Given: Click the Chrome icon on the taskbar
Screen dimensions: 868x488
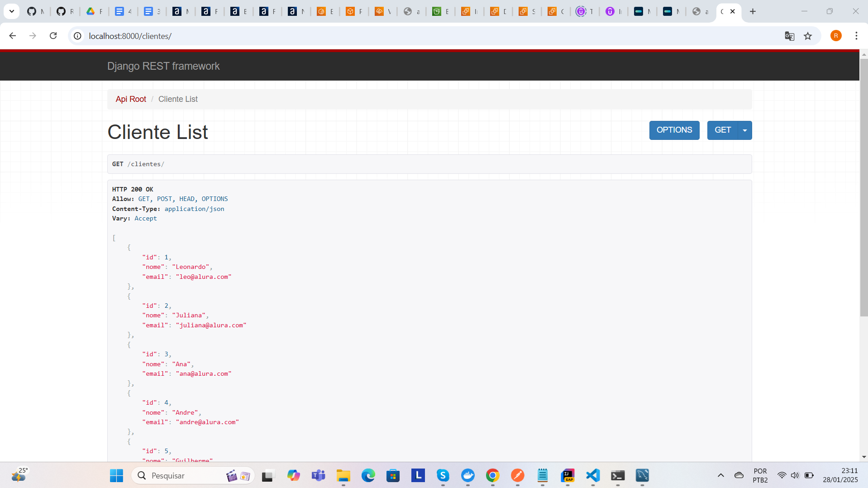Looking at the screenshot, I should (x=492, y=476).
